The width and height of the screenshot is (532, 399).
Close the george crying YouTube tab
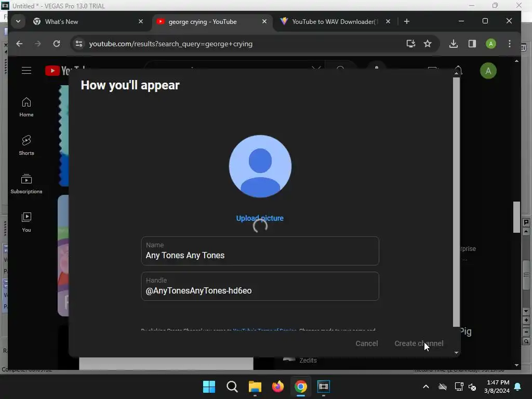click(264, 21)
